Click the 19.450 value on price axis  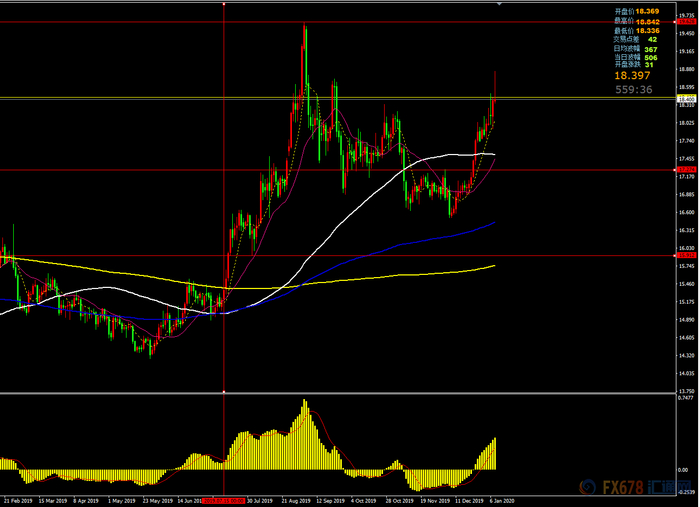point(686,34)
